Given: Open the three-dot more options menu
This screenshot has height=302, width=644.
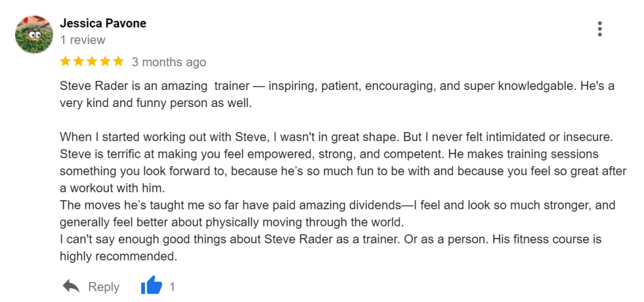Looking at the screenshot, I should 600,28.
